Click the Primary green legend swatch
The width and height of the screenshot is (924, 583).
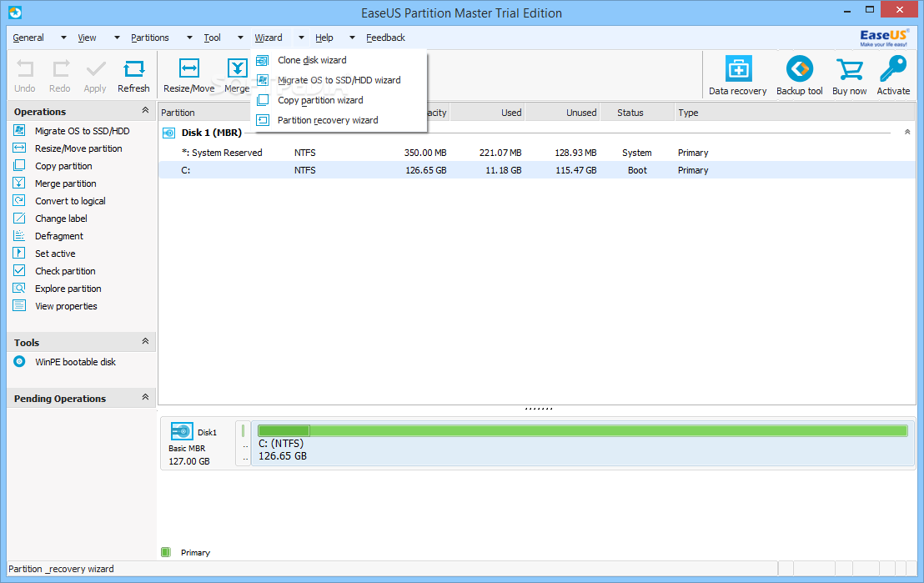(166, 552)
